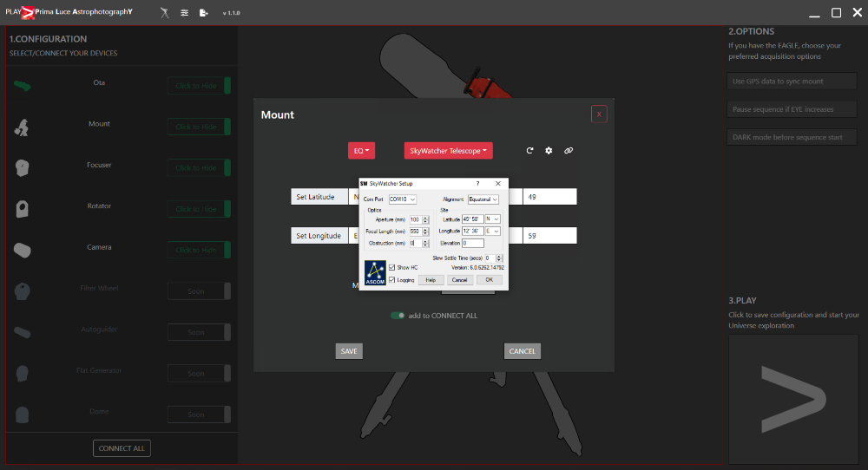Click the question mark in SkyWatcher Setup title
The width and height of the screenshot is (868, 470).
pyautogui.click(x=477, y=184)
